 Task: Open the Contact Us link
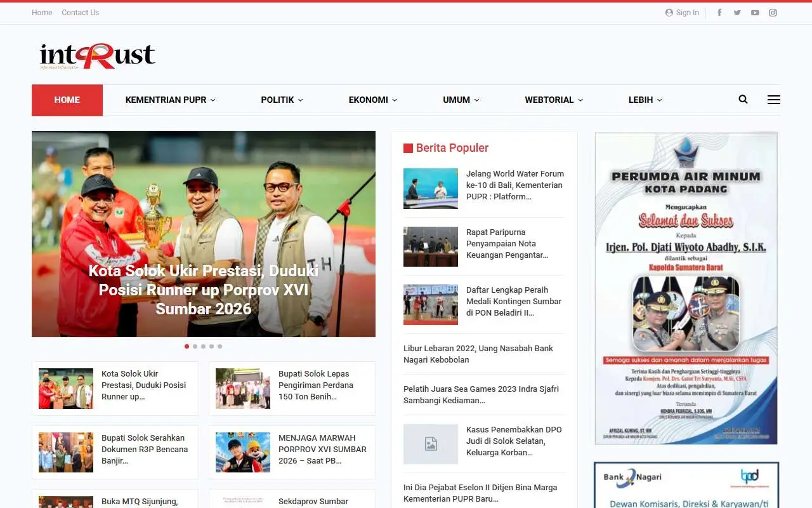[x=80, y=13]
